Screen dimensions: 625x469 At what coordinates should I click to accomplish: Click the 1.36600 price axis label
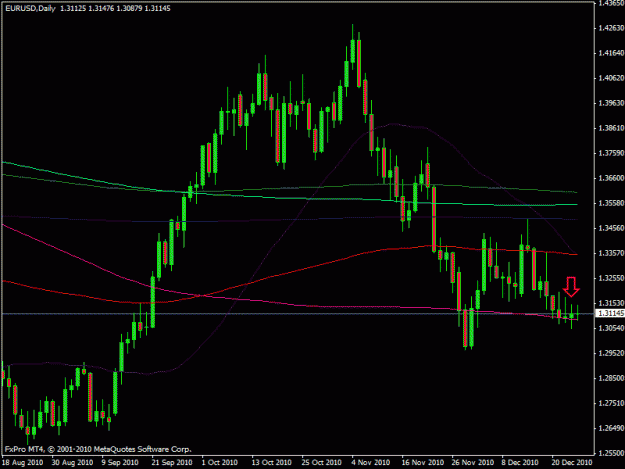pyautogui.click(x=611, y=178)
